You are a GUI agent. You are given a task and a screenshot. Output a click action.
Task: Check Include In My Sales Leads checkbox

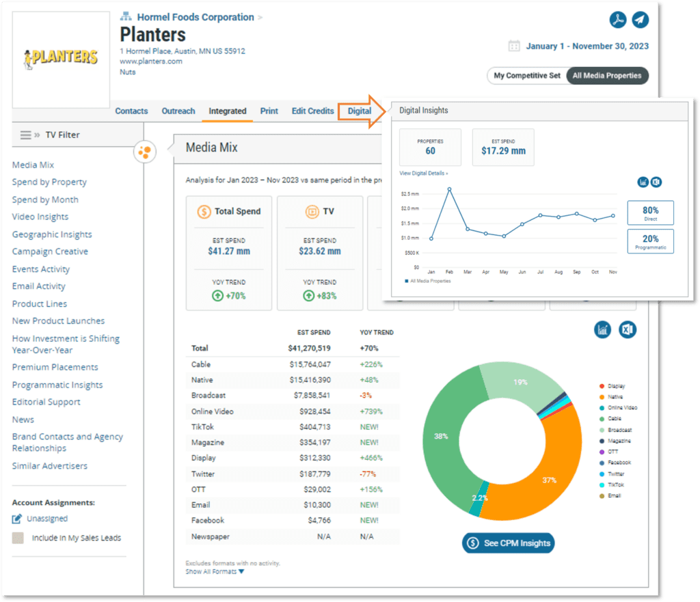18,538
